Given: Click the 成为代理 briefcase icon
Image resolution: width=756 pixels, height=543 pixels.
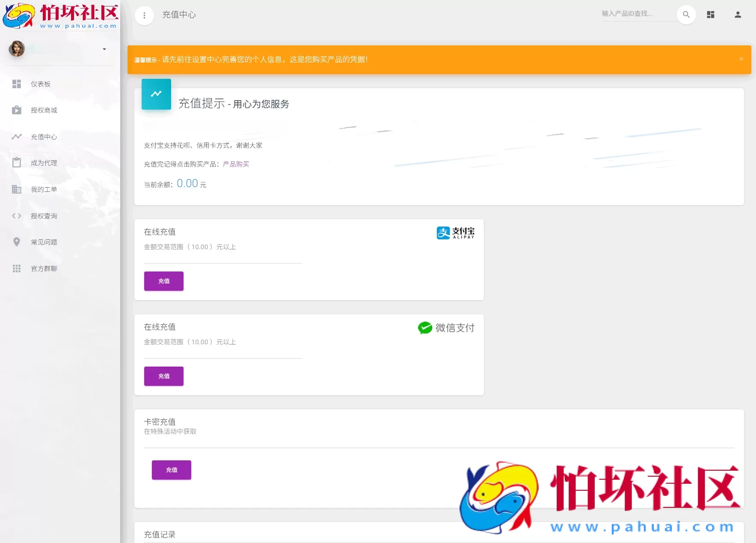Looking at the screenshot, I should (17, 163).
